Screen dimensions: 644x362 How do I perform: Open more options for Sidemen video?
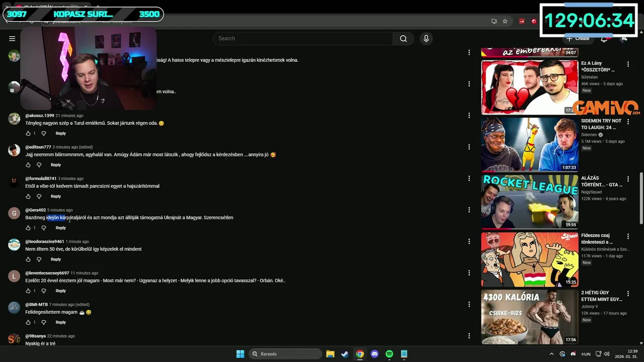[628, 122]
